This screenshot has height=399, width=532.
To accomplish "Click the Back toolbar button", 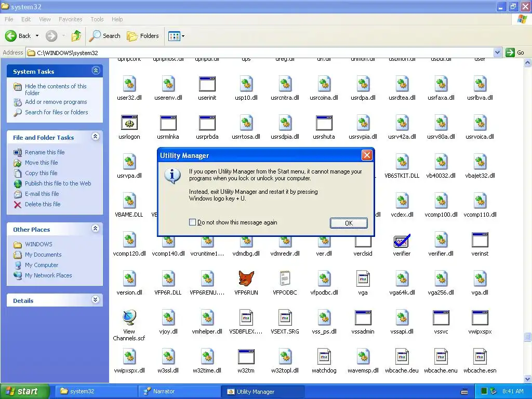I will 18,36.
